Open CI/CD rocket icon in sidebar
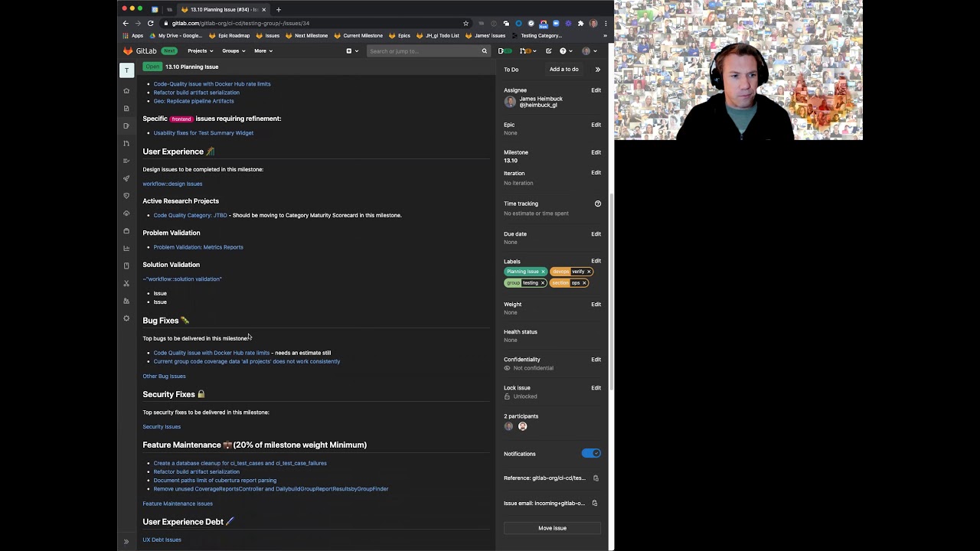Screen dimensions: 980x551 [x=126, y=178]
